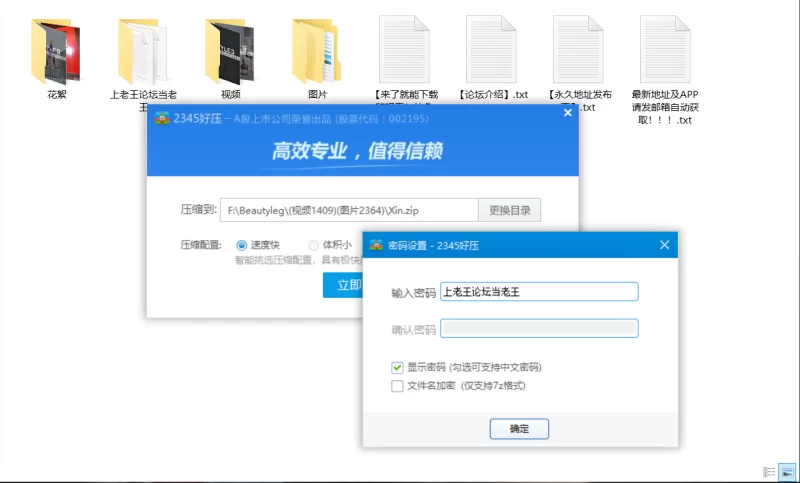Click 视频 folder name label
This screenshot has width=800, height=483.
click(x=230, y=94)
